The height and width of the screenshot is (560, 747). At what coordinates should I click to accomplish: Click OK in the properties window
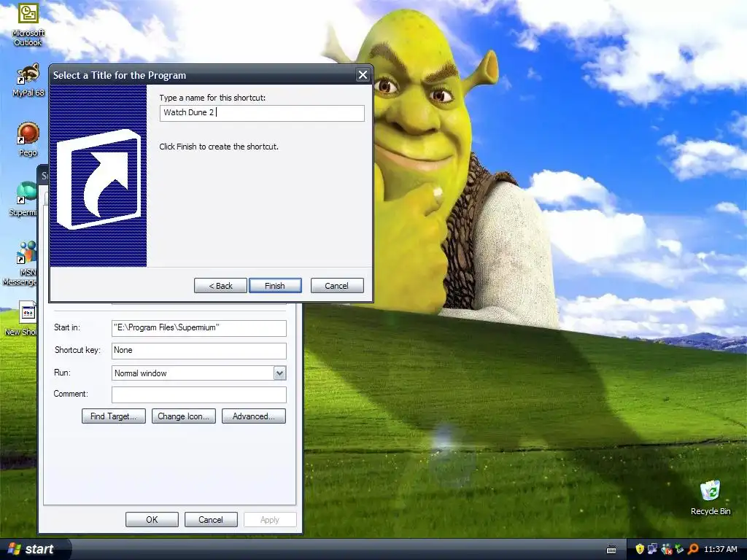pos(152,519)
